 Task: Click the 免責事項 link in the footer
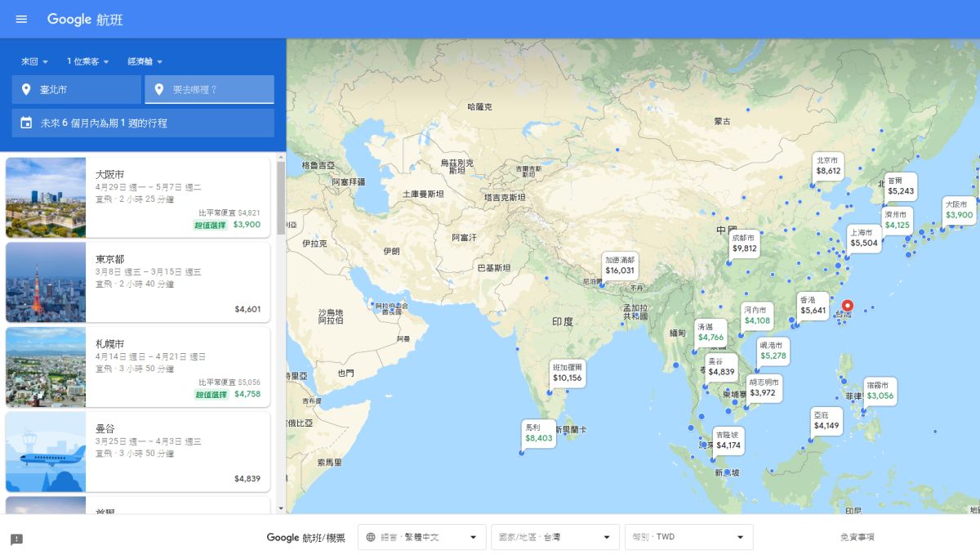tap(858, 537)
